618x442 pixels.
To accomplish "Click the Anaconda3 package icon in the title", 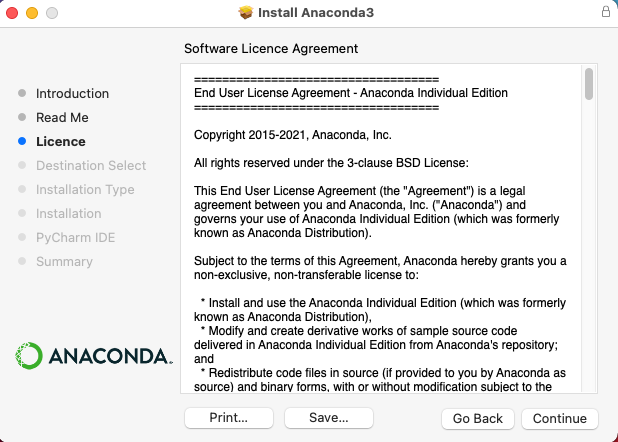I will tap(247, 13).
